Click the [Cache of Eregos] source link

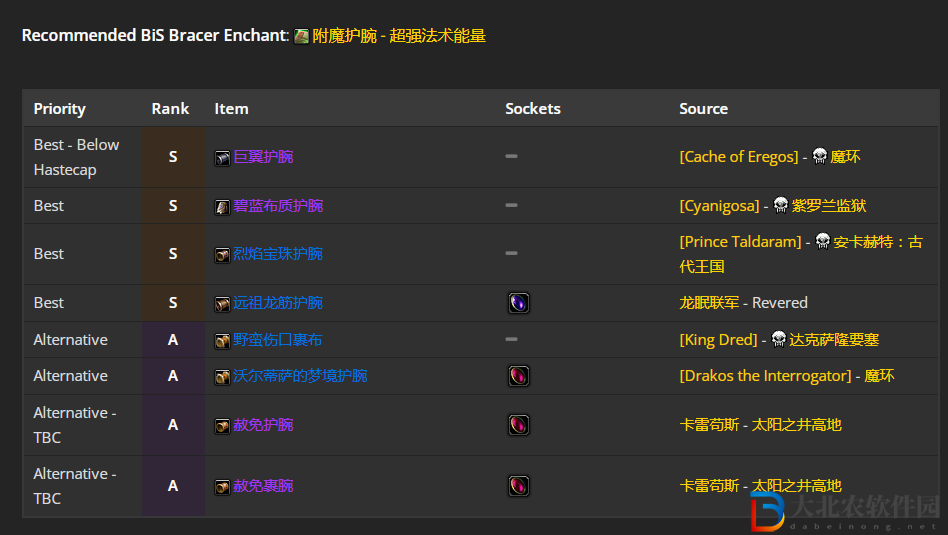[x=739, y=157]
